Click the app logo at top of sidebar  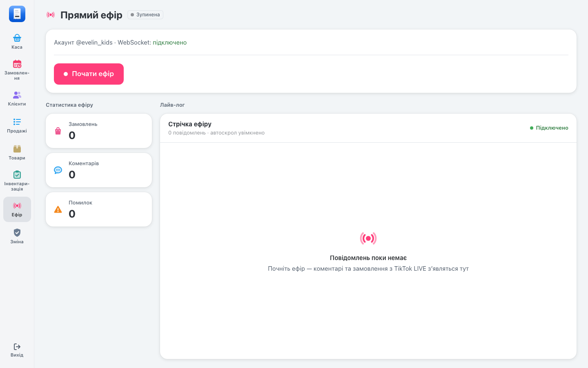point(17,14)
